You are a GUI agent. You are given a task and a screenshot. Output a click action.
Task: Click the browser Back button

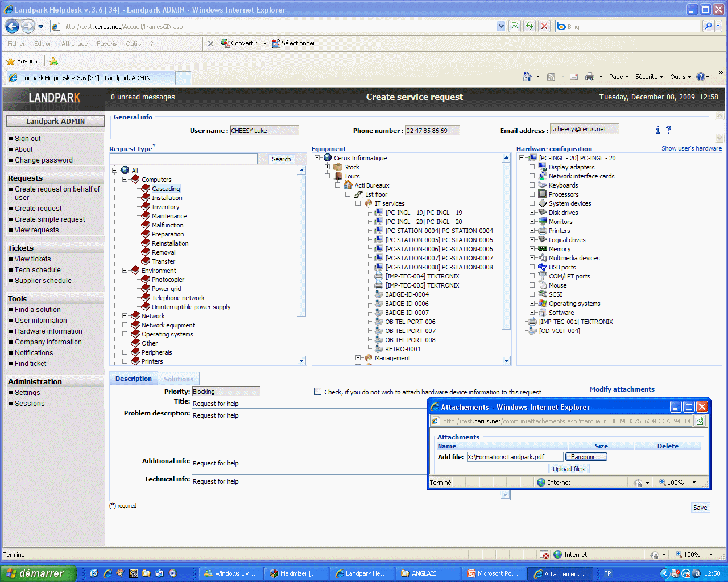coord(12,26)
